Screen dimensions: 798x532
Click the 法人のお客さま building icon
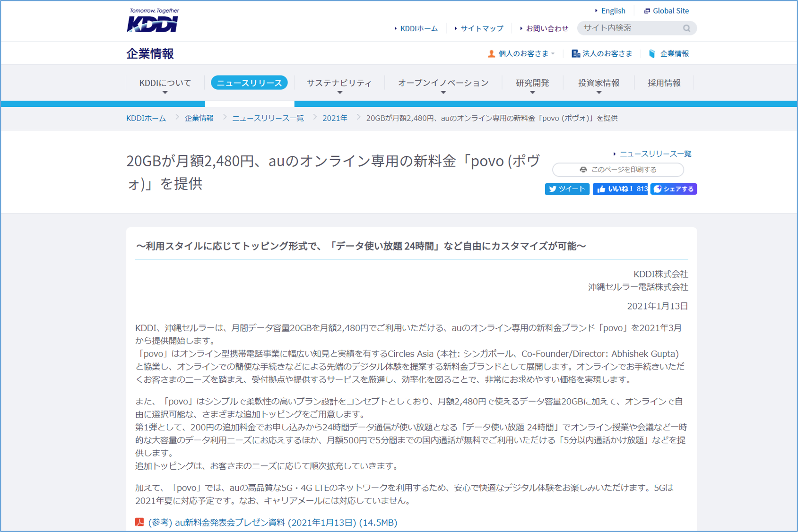tap(575, 54)
